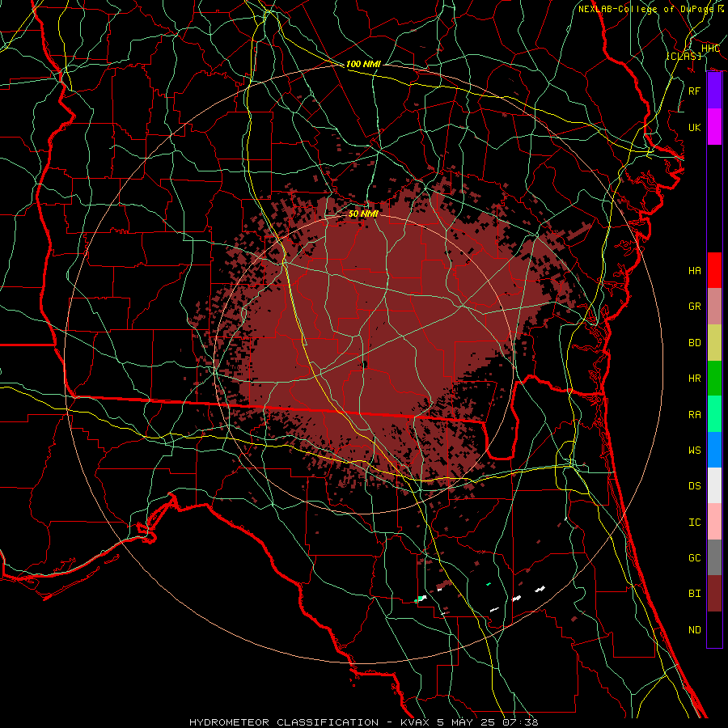
Task: Click the 'RF' legend label
Action: [695, 91]
